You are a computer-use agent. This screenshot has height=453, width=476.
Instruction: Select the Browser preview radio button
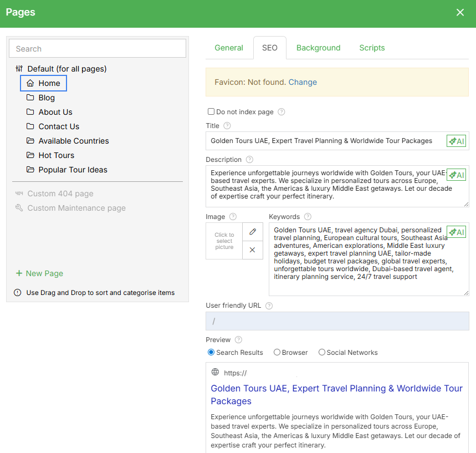click(277, 353)
